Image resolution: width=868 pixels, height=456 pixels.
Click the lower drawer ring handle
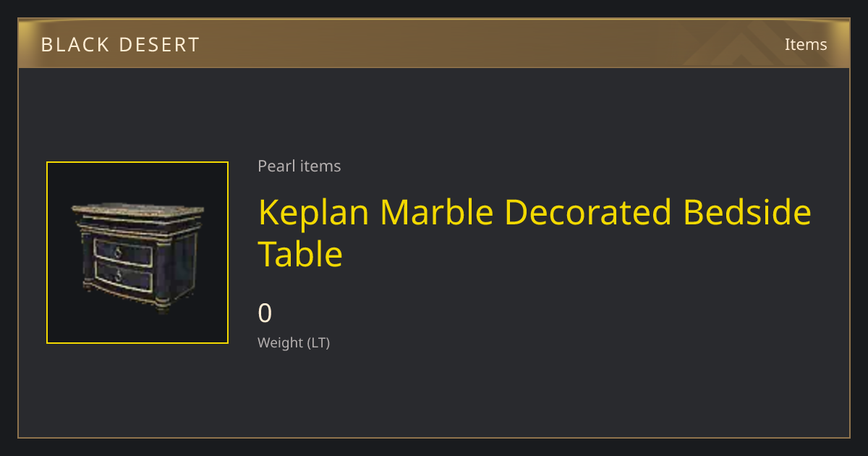pyautogui.click(x=118, y=277)
